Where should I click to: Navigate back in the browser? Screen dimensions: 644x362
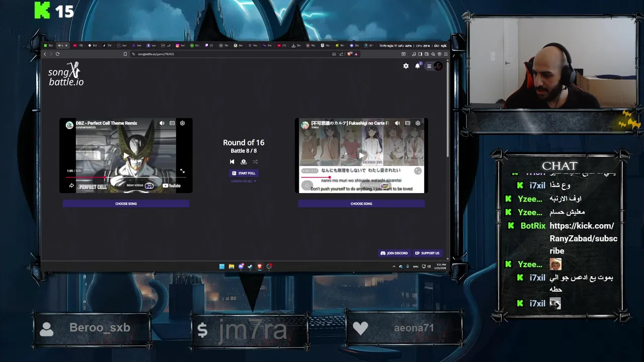coord(45,54)
